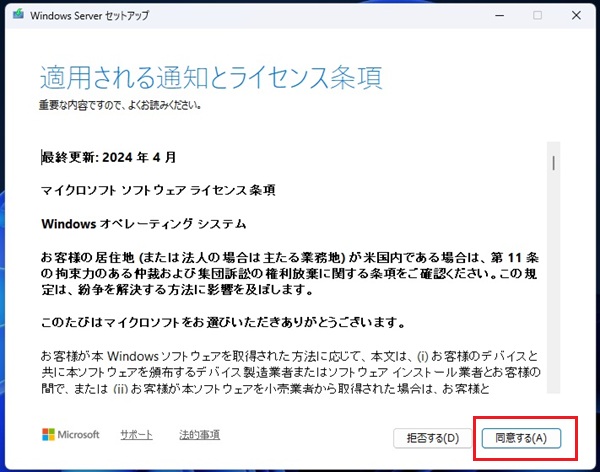Click the マイクロソフト ソフトウェア ライセンス条項 line

pos(158,189)
